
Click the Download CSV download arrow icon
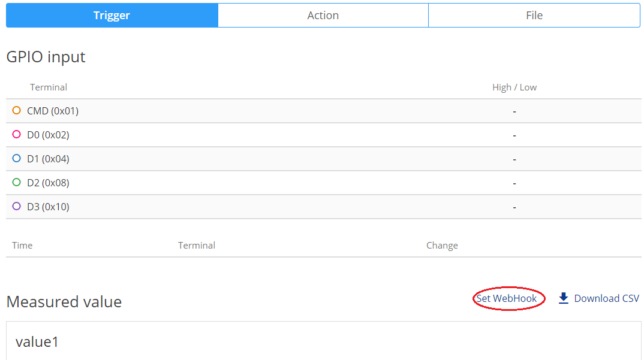pyautogui.click(x=564, y=298)
